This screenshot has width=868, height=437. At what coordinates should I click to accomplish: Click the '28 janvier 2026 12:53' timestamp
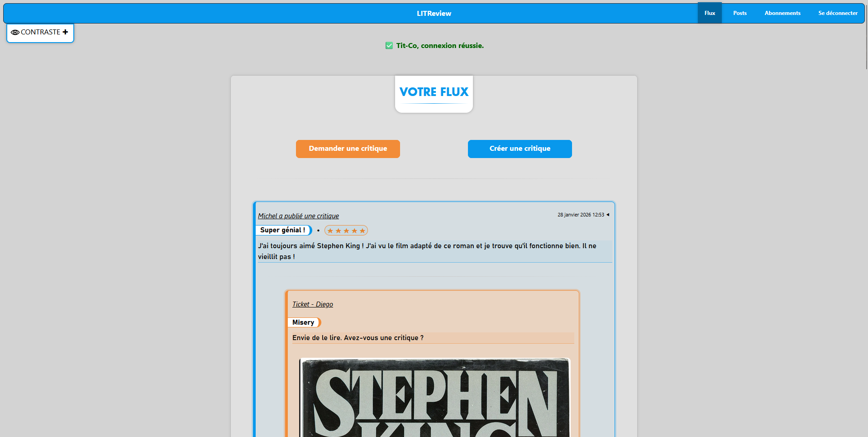point(580,215)
